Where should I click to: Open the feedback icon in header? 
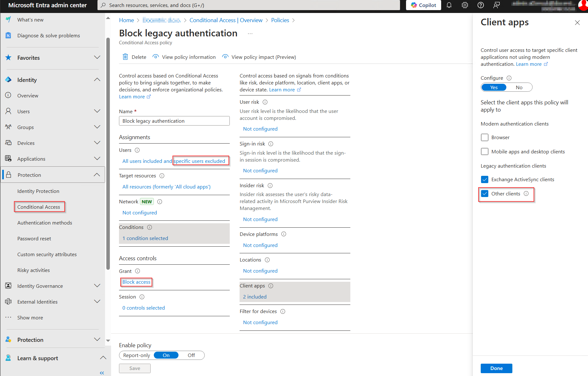pyautogui.click(x=497, y=5)
